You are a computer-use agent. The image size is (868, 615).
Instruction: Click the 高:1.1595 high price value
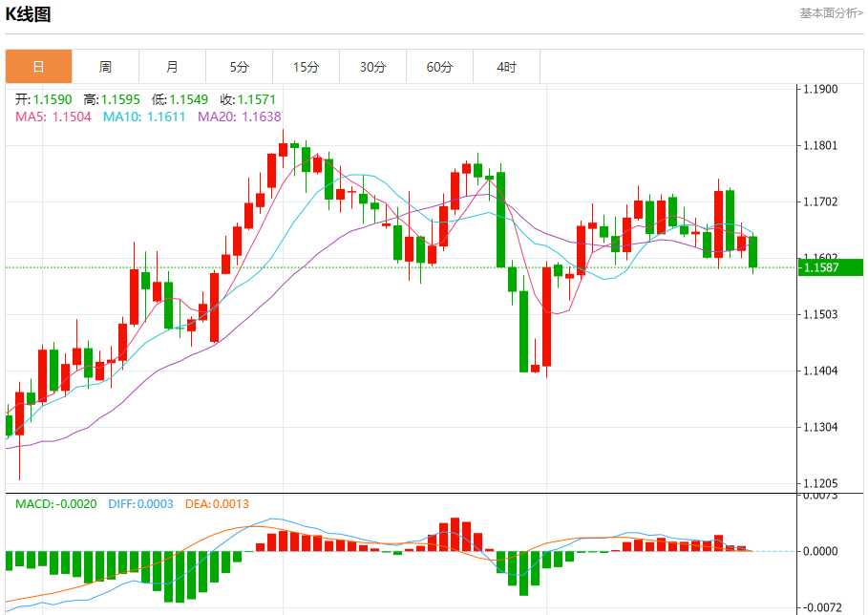(112, 99)
